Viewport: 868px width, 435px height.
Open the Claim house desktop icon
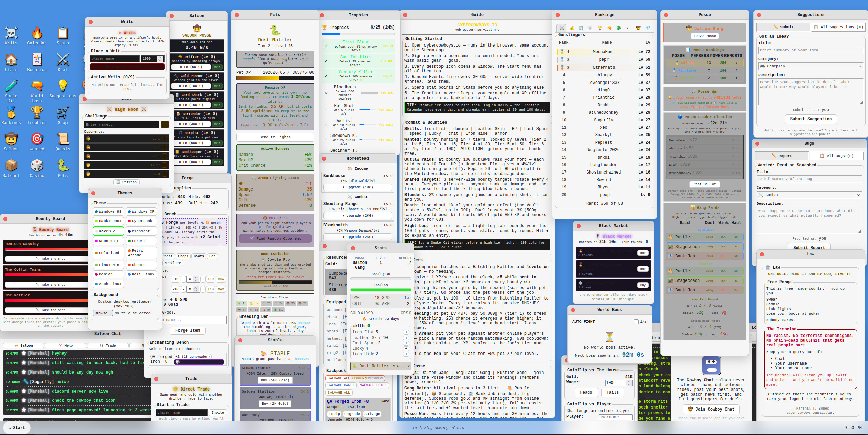point(11,62)
